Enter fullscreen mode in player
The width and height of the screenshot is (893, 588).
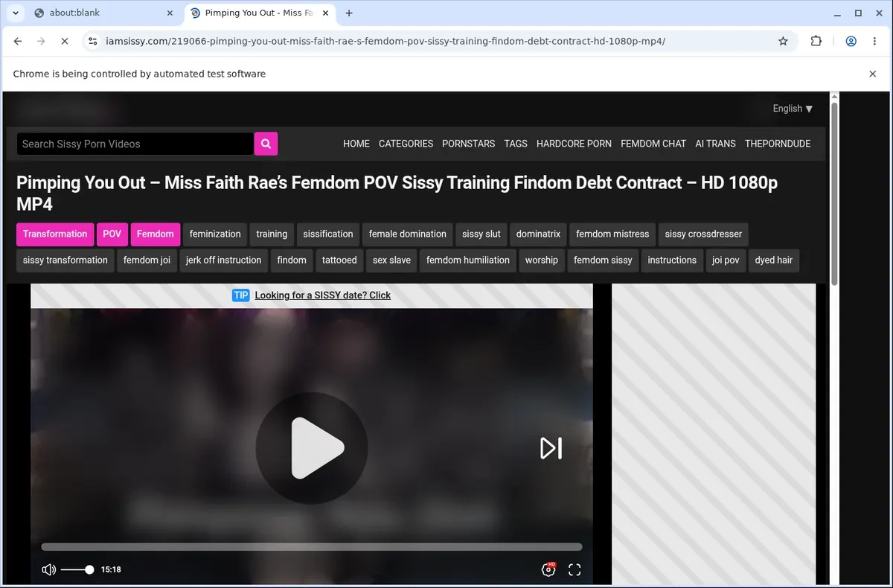[574, 569]
